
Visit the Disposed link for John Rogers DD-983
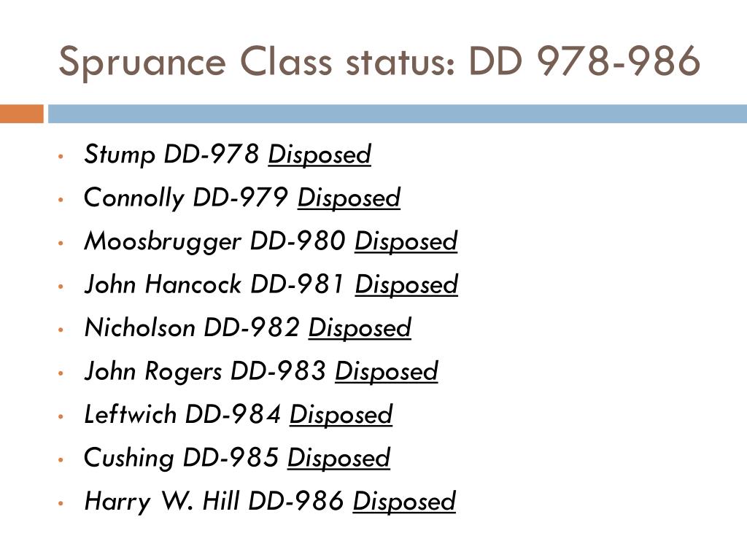(387, 371)
